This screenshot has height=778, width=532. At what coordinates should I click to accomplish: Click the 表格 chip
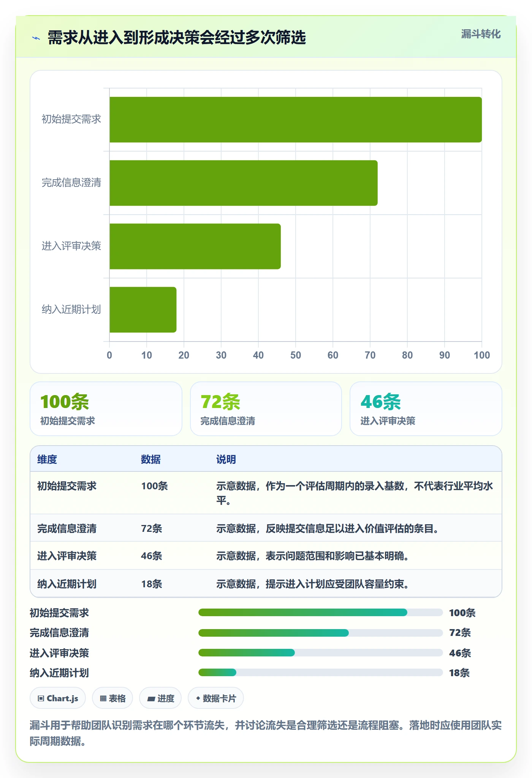[x=112, y=698]
